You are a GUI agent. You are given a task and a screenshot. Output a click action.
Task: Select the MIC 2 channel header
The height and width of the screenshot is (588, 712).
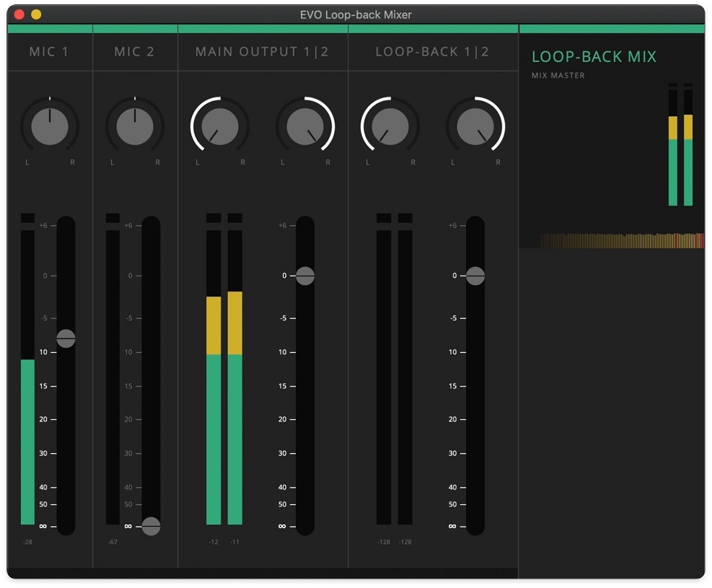tap(135, 52)
